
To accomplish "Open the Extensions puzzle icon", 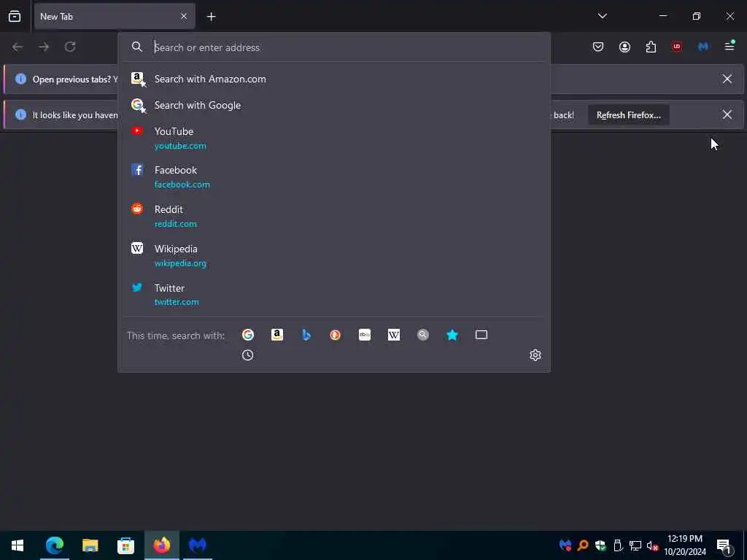I will (x=651, y=47).
